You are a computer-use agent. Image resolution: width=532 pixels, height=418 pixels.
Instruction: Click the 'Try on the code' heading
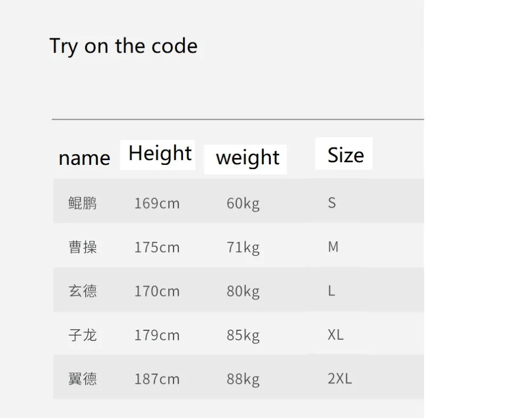point(123,46)
